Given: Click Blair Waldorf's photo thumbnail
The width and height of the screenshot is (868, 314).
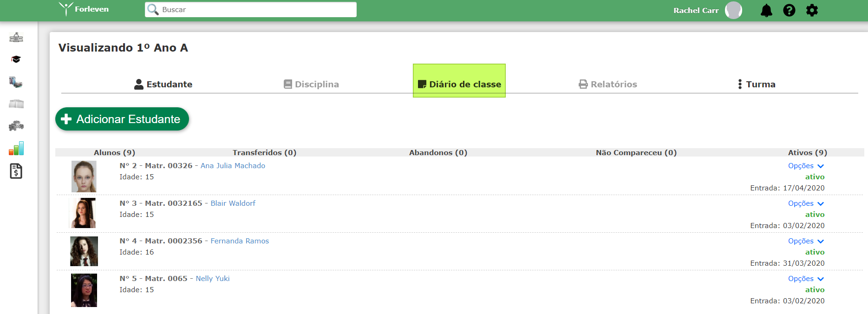Looking at the screenshot, I should pos(83,213).
